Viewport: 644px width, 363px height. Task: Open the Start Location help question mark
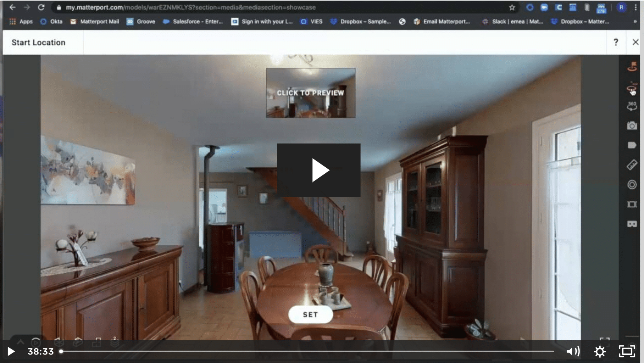[x=615, y=42]
